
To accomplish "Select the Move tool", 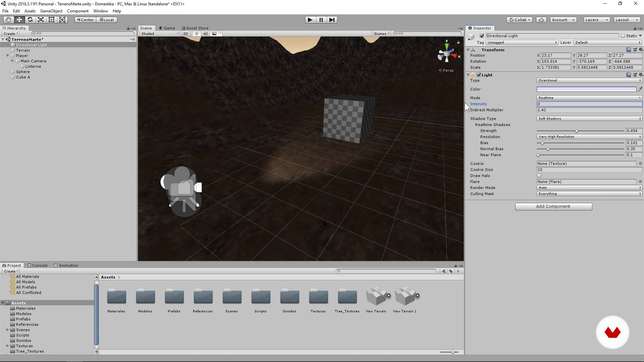I will coord(19,20).
